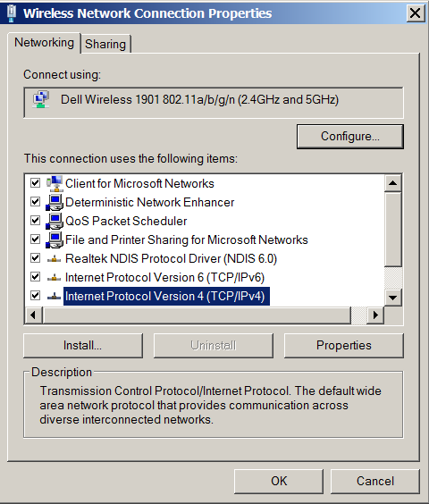The image size is (429, 504).
Task: Click the Dell Wireless adapter icon
Action: tap(41, 99)
